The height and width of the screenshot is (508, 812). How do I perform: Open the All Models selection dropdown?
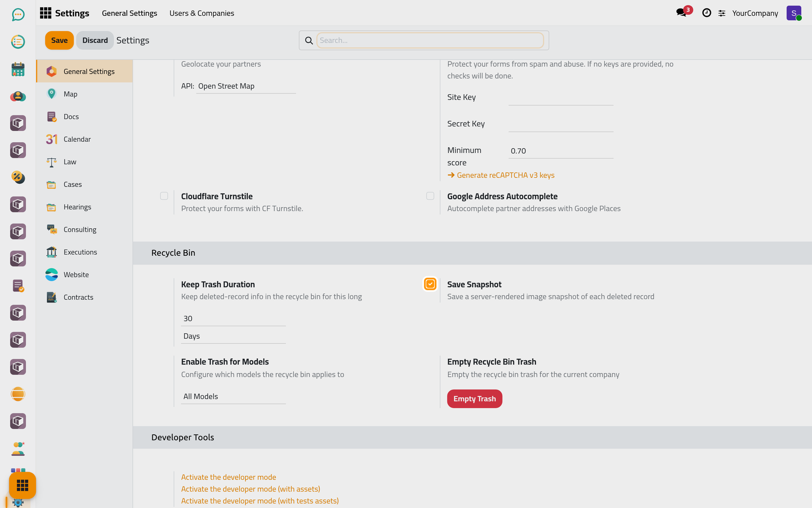(233, 397)
